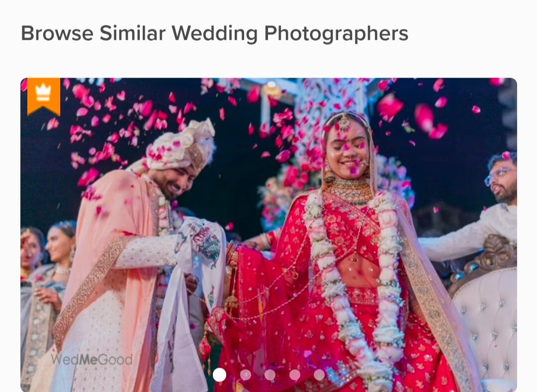The width and height of the screenshot is (537, 392).
Task: Select the first white carousel dot
Action: point(220,375)
